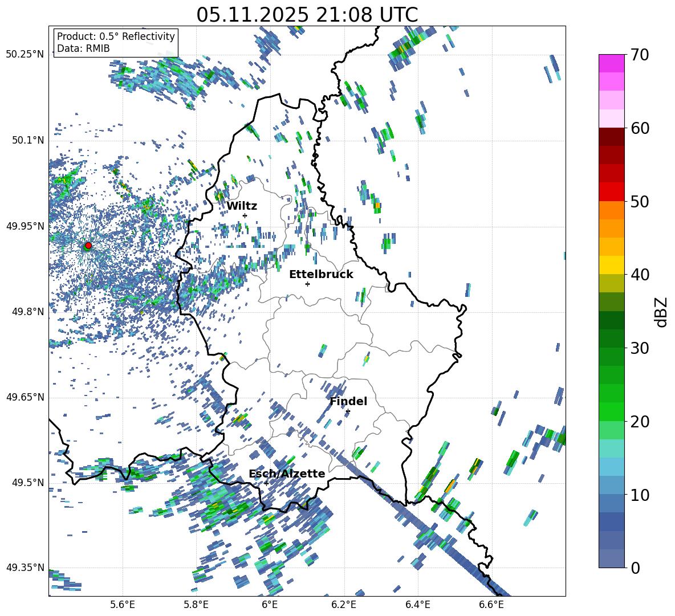Viewport: 675px width, 616px height.
Task: Click the Findel station label
Action: [348, 401]
